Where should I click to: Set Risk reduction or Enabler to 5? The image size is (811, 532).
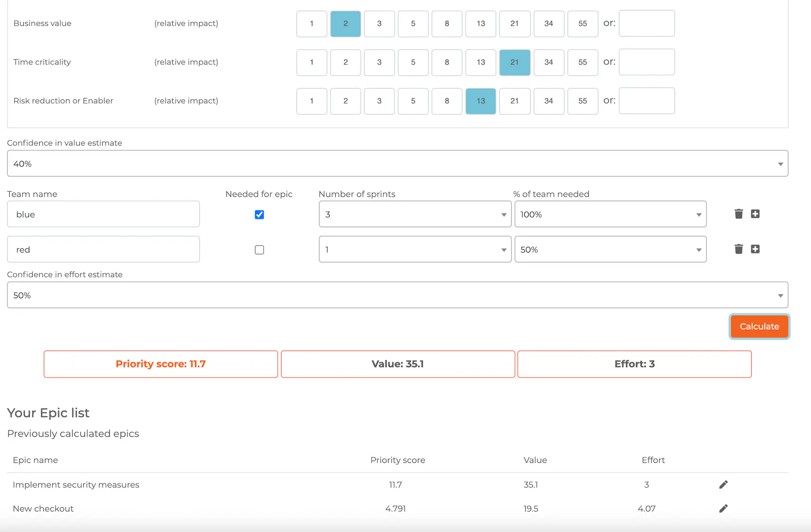[413, 101]
